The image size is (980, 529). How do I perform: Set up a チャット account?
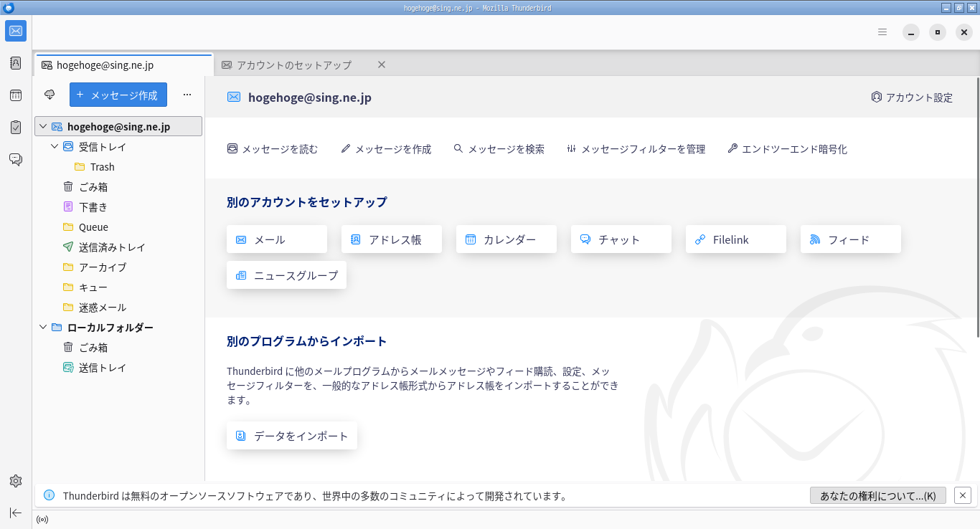click(x=621, y=239)
